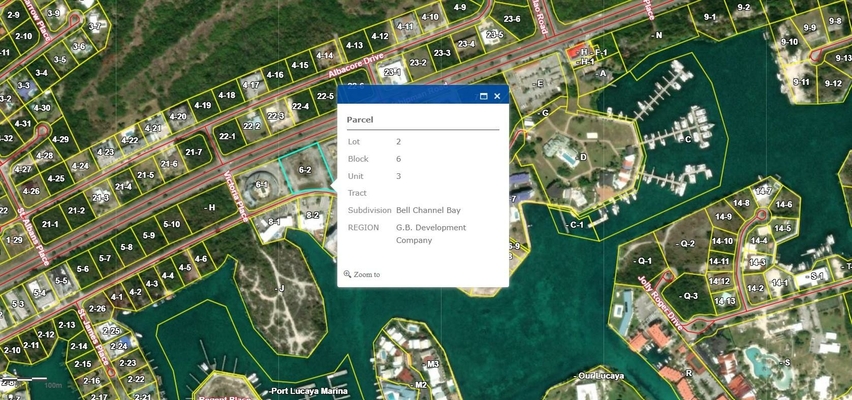The image size is (852, 400).
Task: Click the parcel labeled J
Action: click(x=281, y=288)
